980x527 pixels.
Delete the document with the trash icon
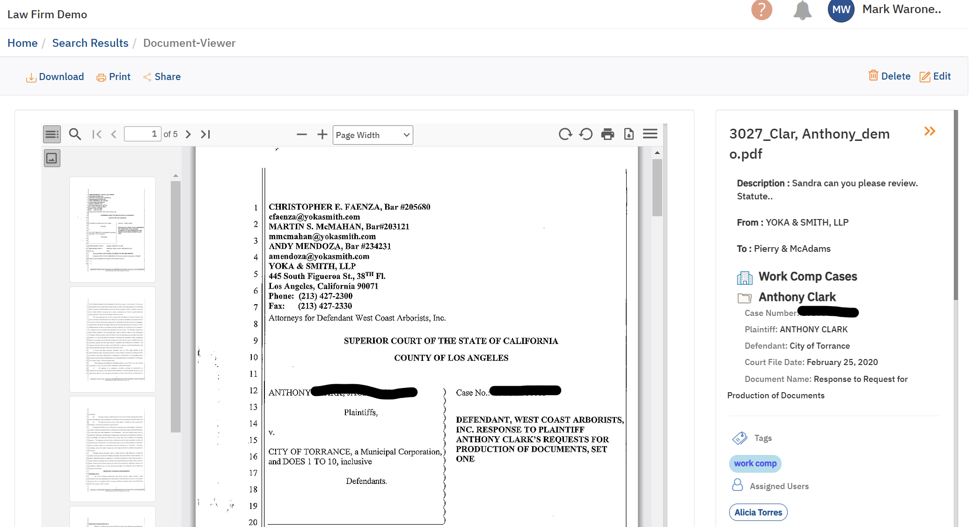[x=889, y=76]
